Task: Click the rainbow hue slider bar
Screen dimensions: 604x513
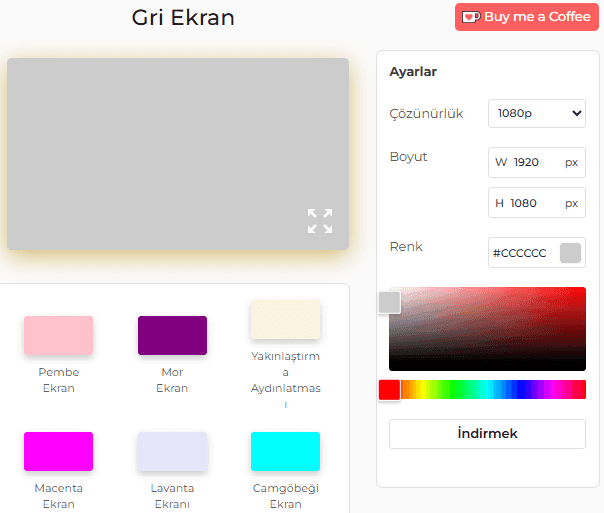Action: point(487,389)
